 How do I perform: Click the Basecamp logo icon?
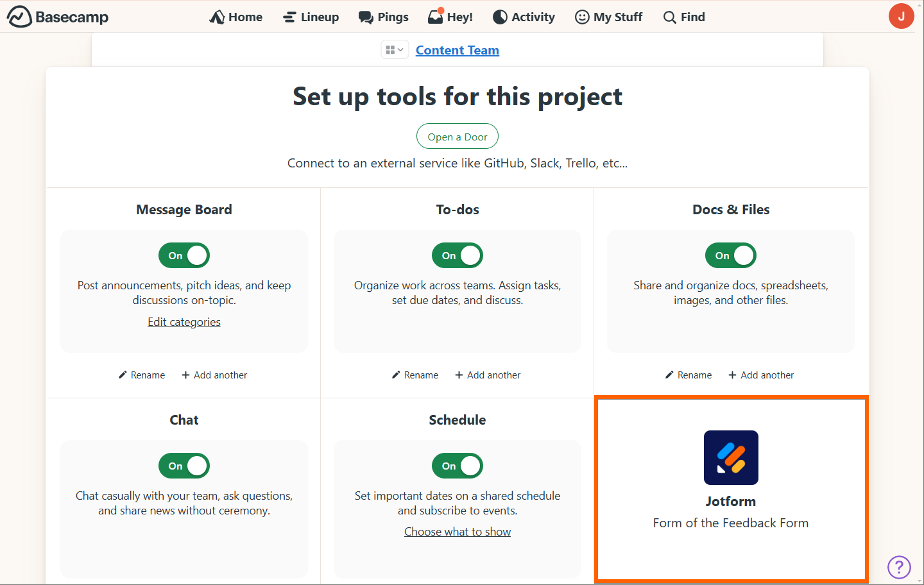[19, 17]
